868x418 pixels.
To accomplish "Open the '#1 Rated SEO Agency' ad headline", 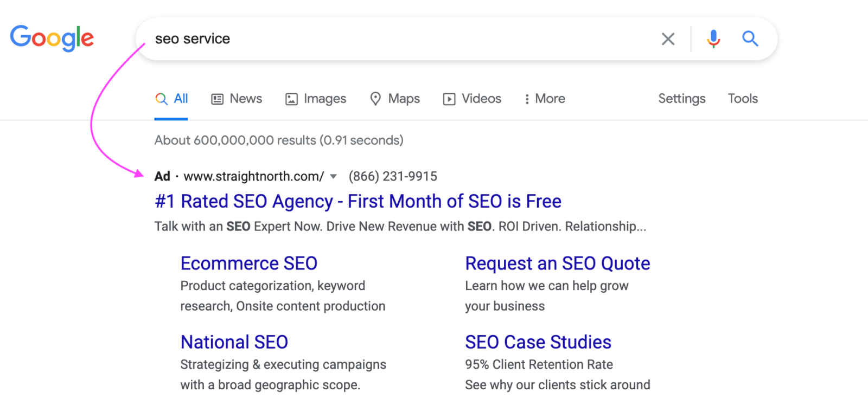I will pos(358,201).
